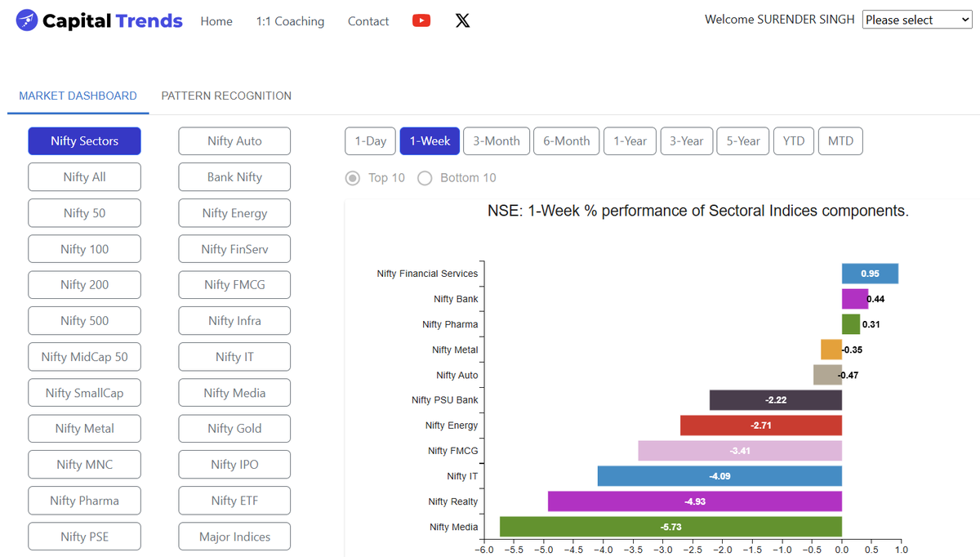Click the Nifty Media button
The height and width of the screenshot is (557, 980).
[x=234, y=393]
